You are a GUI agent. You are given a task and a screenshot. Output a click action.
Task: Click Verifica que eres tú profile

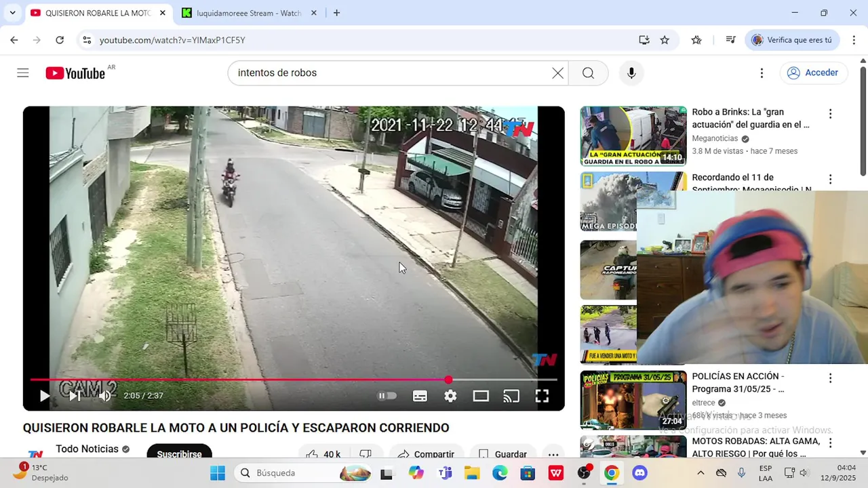pos(792,40)
